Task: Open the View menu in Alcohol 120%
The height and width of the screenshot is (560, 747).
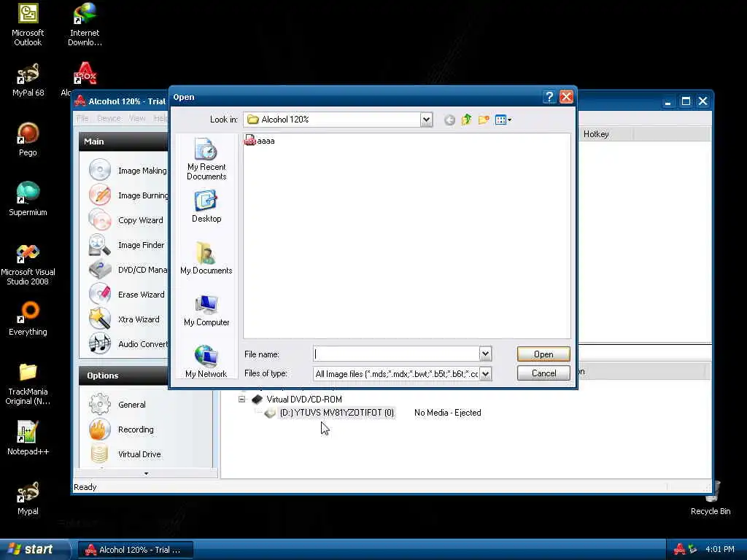Action: click(136, 118)
